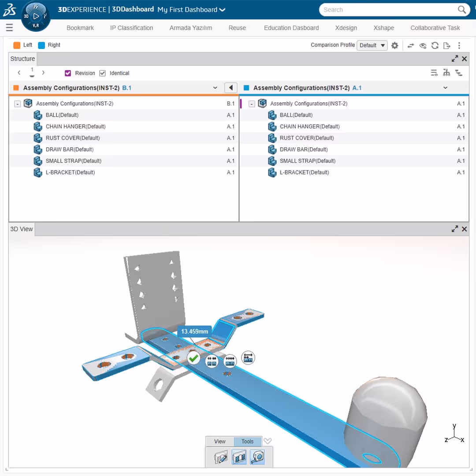Click the eye visibility options icon
The height and width of the screenshot is (476, 476).
tap(423, 45)
